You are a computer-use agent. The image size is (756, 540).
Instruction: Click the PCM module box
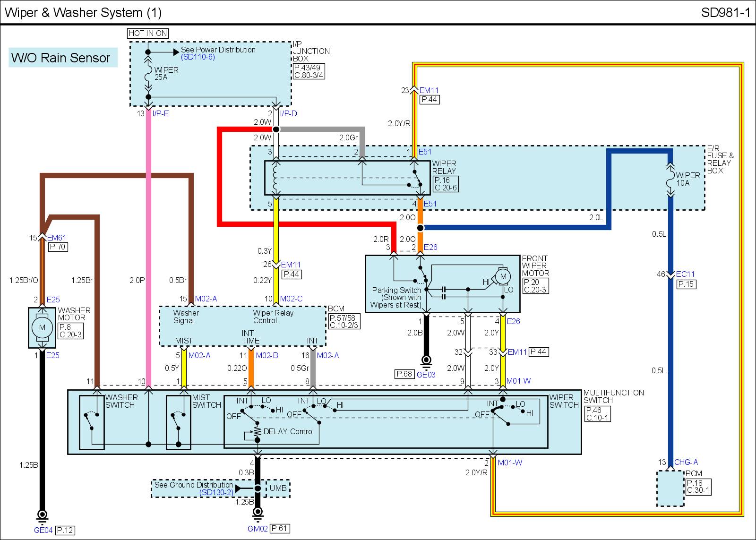(670, 489)
